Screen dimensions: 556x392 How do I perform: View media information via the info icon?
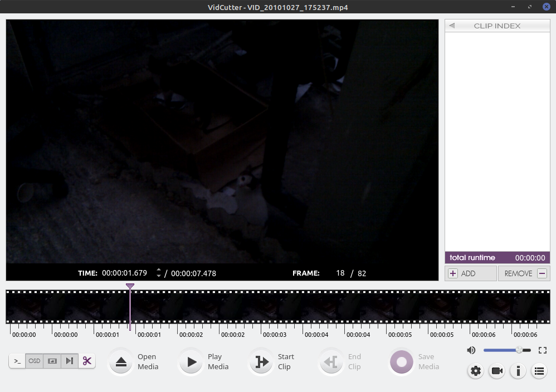tap(518, 371)
